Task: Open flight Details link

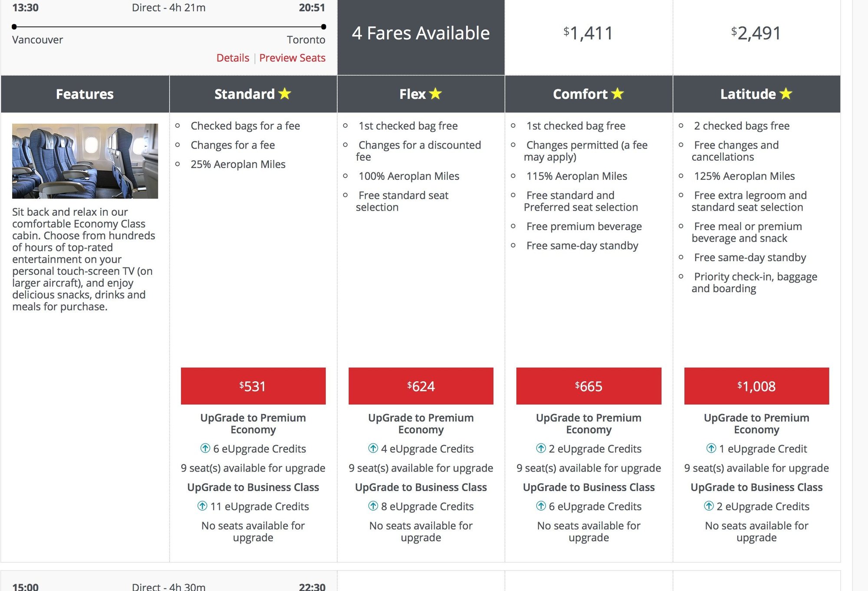Action: 233,58
